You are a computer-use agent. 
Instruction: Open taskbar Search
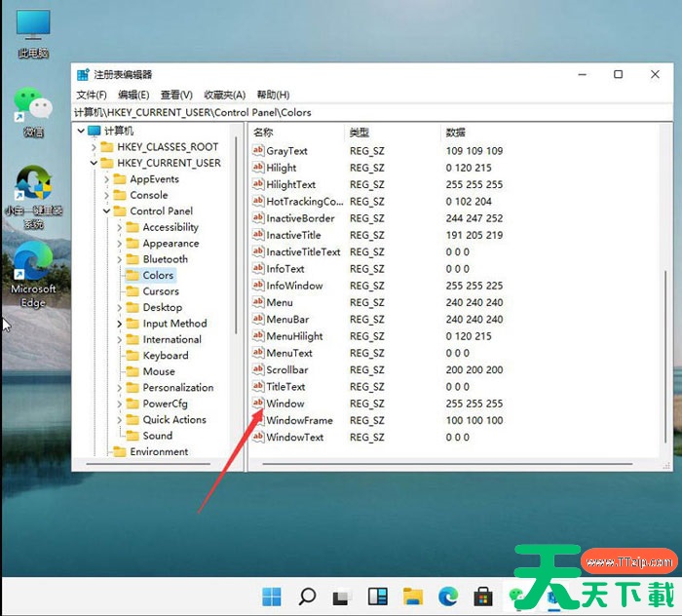[x=307, y=597]
